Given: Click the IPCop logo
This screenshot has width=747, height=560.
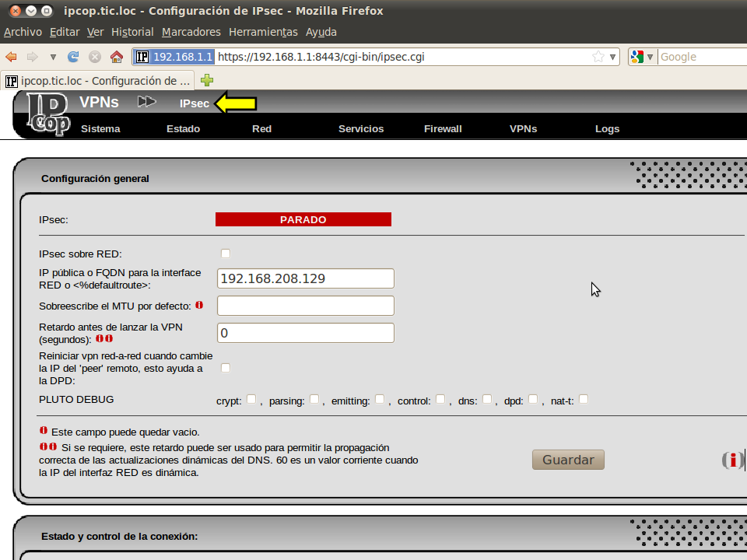Looking at the screenshot, I should coord(45,114).
